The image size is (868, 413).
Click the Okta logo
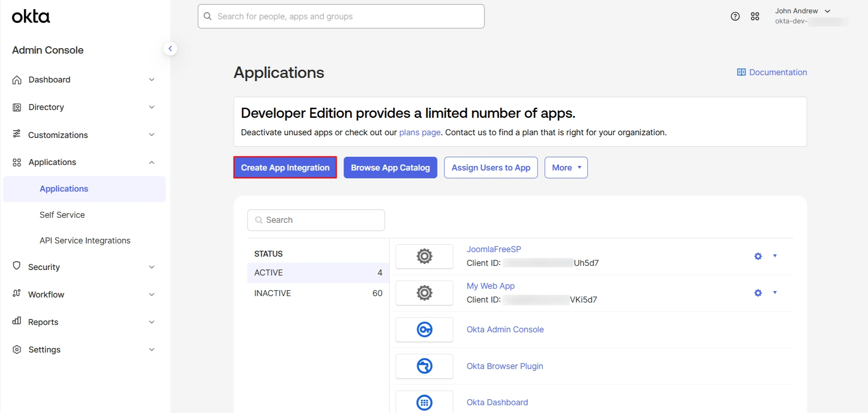tap(31, 17)
